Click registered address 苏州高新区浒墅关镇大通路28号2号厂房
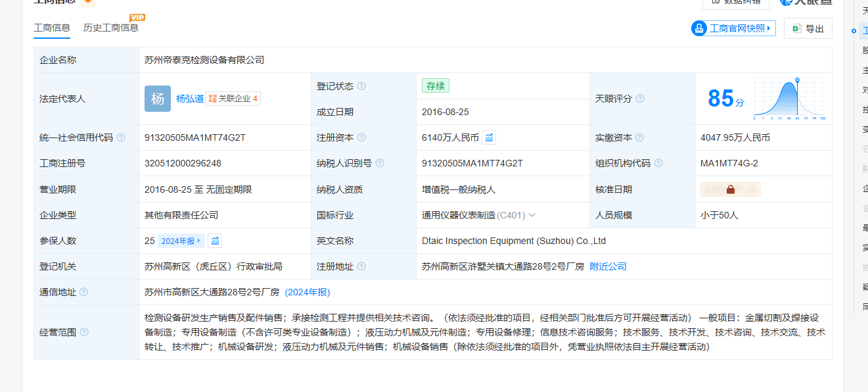This screenshot has width=868, height=392. point(503,266)
